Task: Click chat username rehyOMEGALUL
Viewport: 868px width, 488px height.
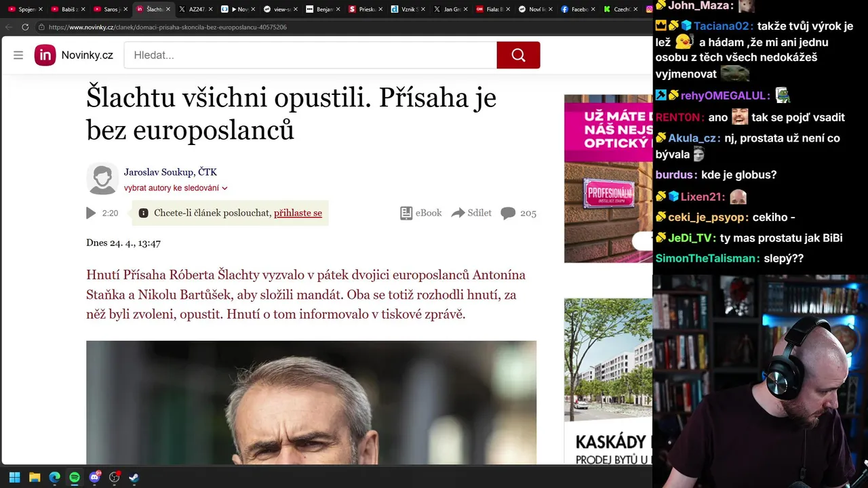Action: pos(725,96)
